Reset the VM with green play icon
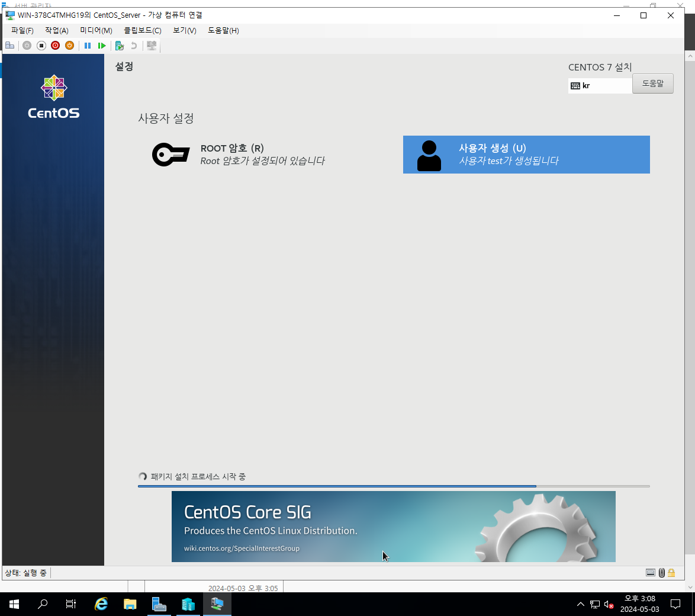Image resolution: width=695 pixels, height=616 pixels. click(x=101, y=46)
